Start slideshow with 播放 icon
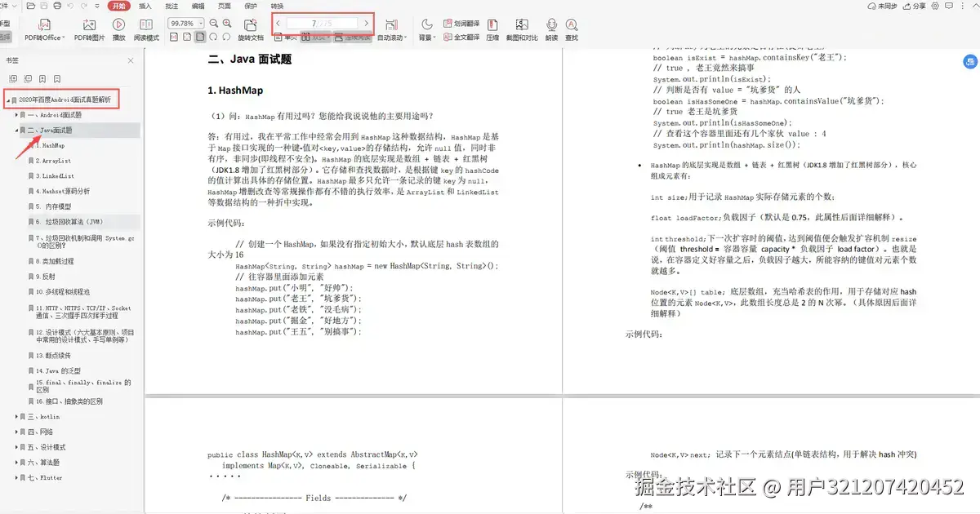Screen dimensions: 980x514 click(x=118, y=26)
